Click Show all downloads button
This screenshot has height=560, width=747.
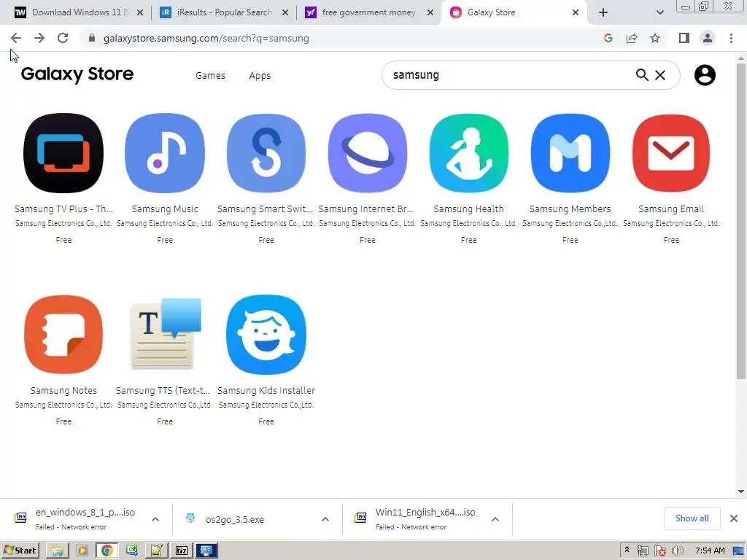(692, 518)
